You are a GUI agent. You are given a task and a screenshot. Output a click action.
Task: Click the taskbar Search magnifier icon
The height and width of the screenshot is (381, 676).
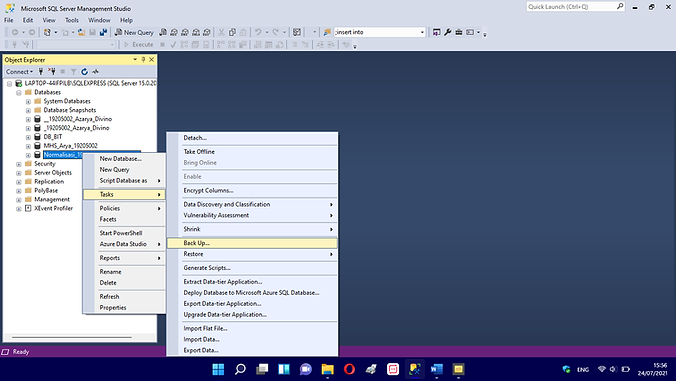coord(240,369)
